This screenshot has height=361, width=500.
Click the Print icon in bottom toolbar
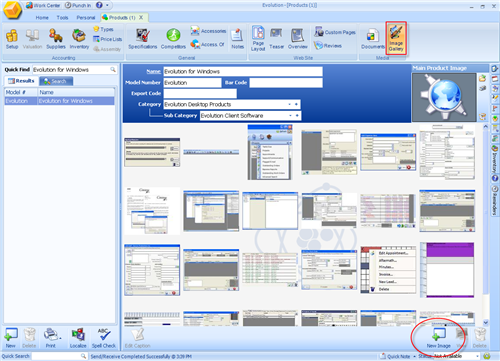coord(51,338)
